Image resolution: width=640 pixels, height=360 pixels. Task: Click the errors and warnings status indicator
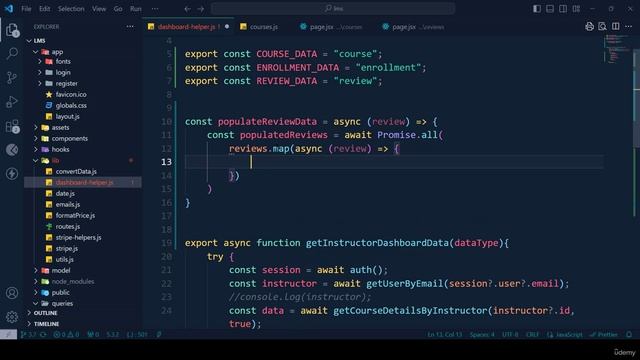(66, 334)
